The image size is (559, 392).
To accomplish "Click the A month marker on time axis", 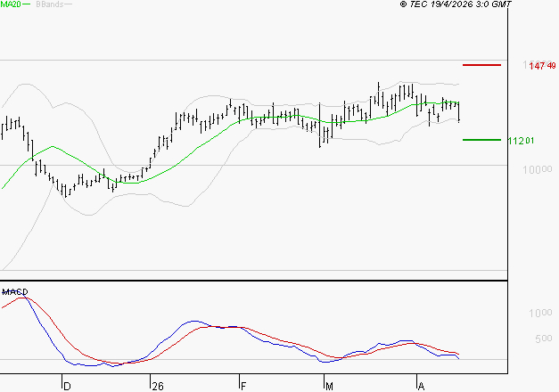I will tap(422, 387).
